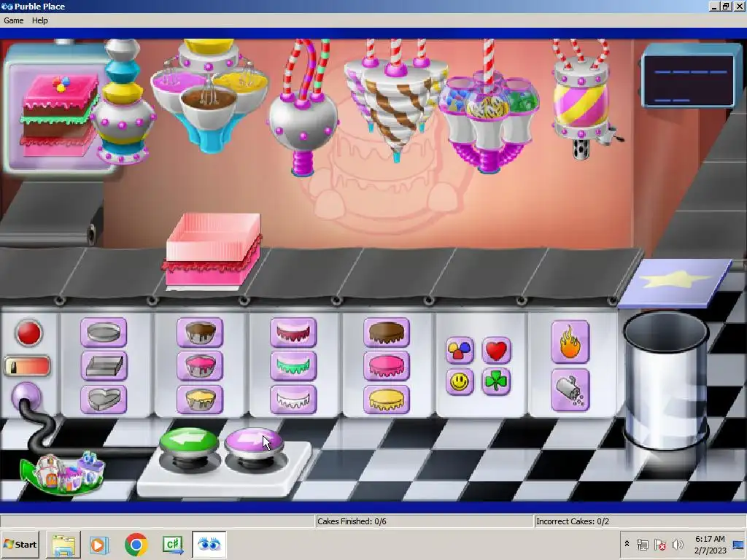Click the Incorrect Cakes: 0/2 status
This screenshot has width=747, height=560.
[573, 521]
